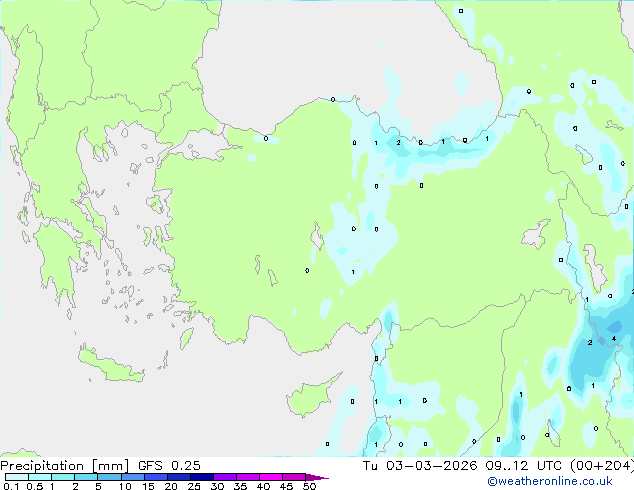The image size is (634, 490).
Task: Select the 30–35 mm purple legend swatch
Action: (225, 477)
